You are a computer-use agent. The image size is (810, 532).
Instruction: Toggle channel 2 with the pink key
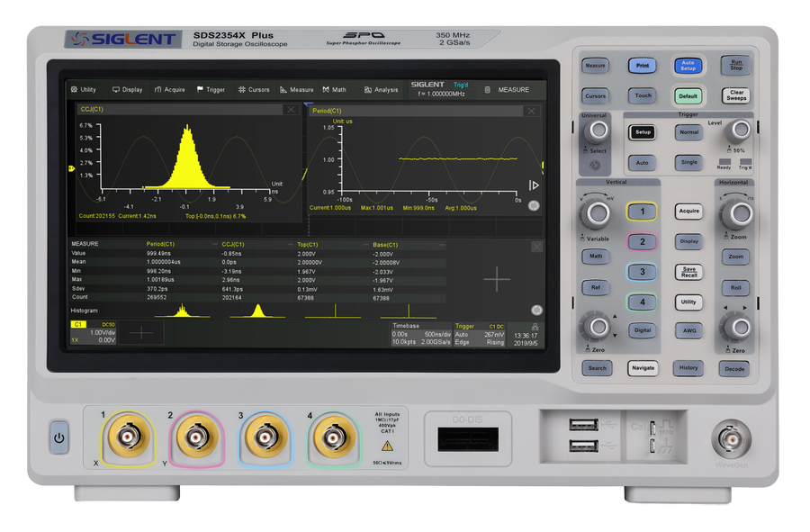[642, 241]
